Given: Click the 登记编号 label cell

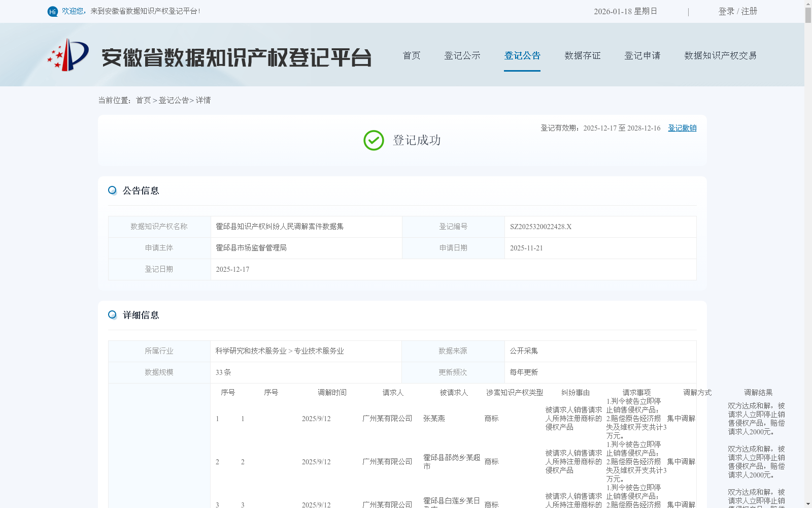Looking at the screenshot, I should [x=453, y=227].
